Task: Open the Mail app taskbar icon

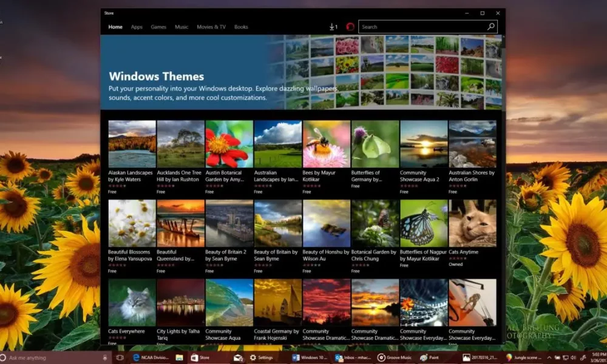Action: [238, 357]
